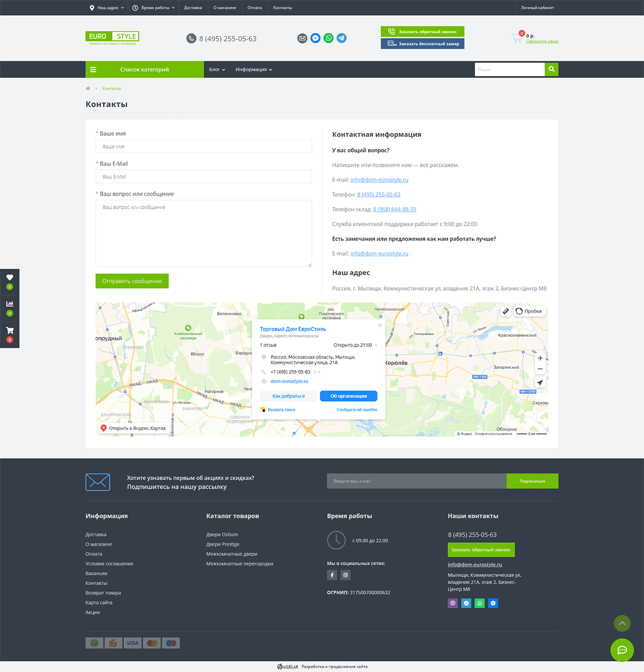
Task: Go to home via breadcrumb house icon
Action: coord(88,88)
